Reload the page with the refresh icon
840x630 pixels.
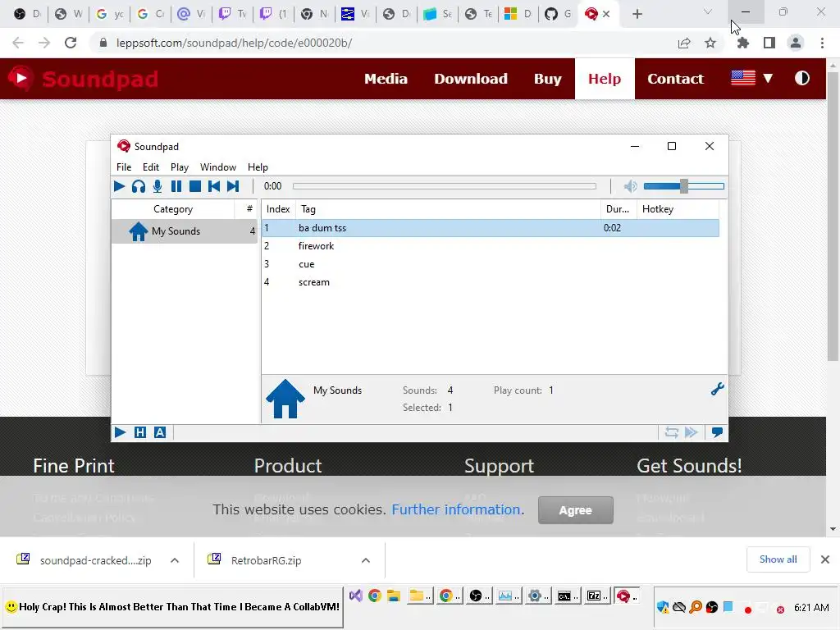(71, 43)
